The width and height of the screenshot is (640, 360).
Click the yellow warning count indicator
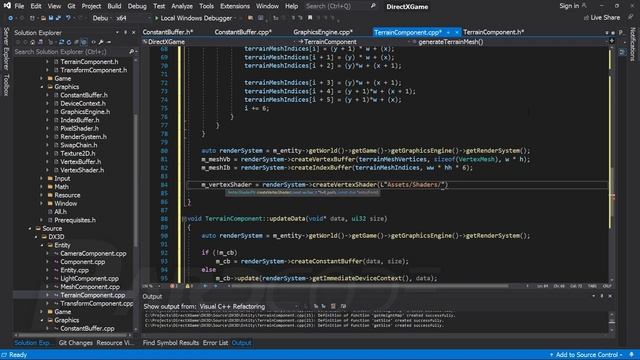point(189,286)
